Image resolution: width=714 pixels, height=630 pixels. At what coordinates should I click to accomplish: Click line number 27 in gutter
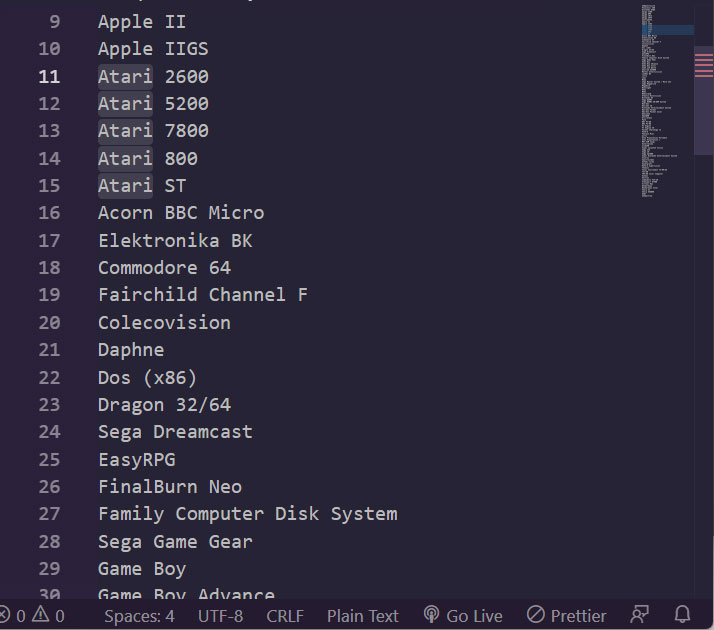coord(49,514)
